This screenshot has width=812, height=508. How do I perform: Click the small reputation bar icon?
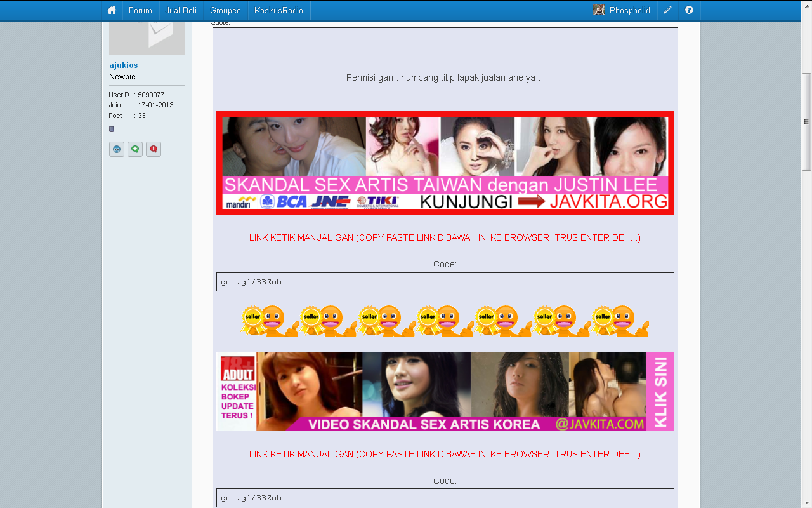[x=112, y=129]
